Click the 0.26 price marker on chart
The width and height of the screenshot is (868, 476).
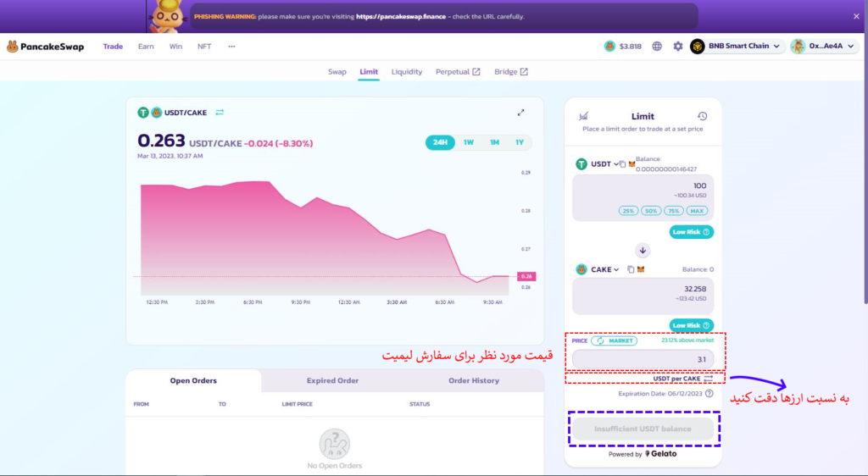(x=526, y=276)
